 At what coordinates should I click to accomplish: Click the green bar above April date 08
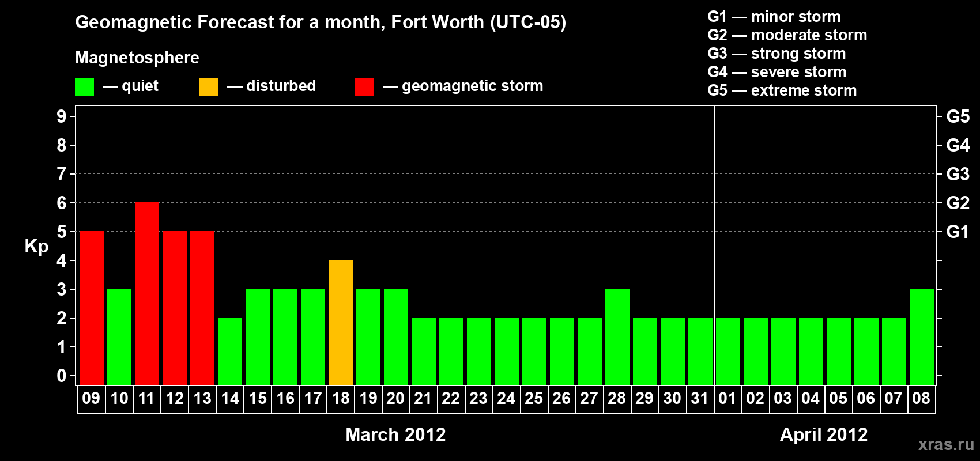pos(922,337)
